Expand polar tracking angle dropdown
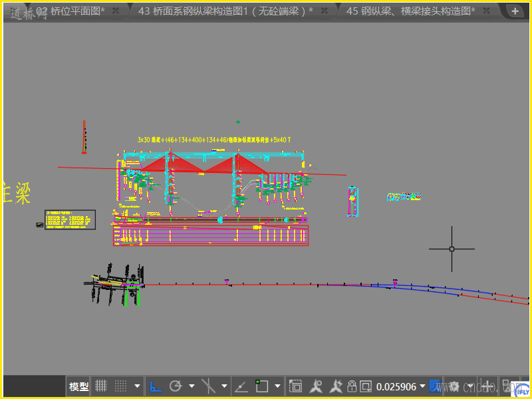 (192, 386)
